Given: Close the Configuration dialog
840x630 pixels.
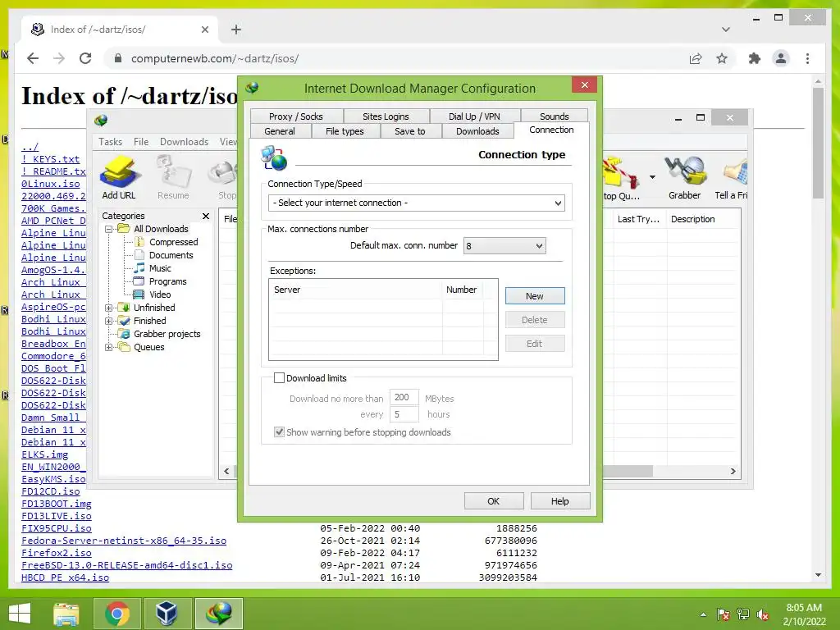Looking at the screenshot, I should coord(584,85).
